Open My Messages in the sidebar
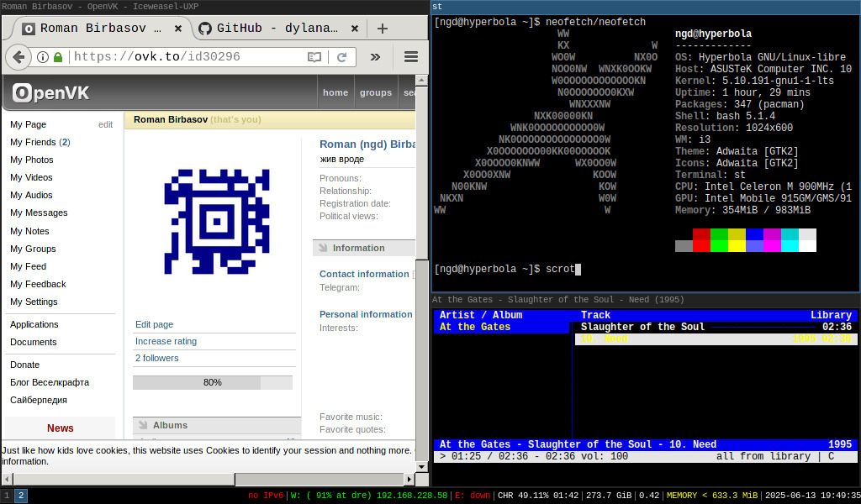 (39, 213)
